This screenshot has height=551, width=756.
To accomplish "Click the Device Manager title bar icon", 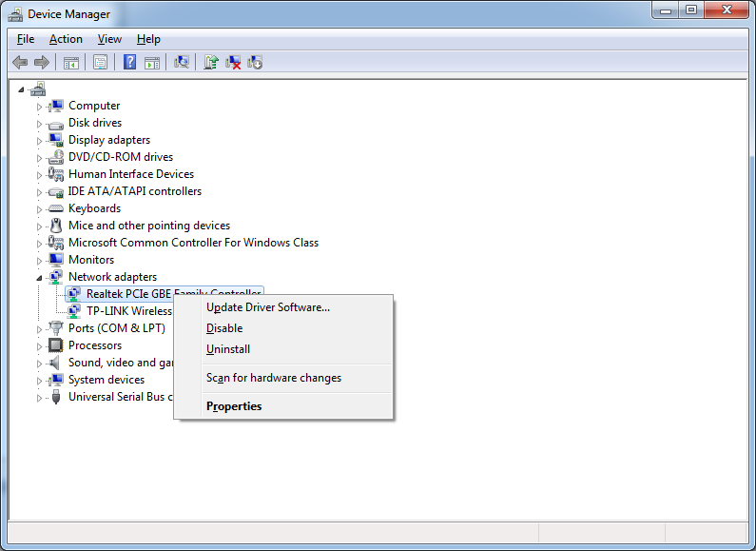I will (x=15, y=14).
